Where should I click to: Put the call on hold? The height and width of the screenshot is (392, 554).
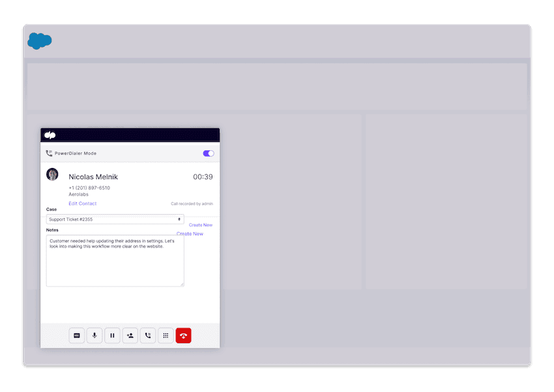coord(112,335)
